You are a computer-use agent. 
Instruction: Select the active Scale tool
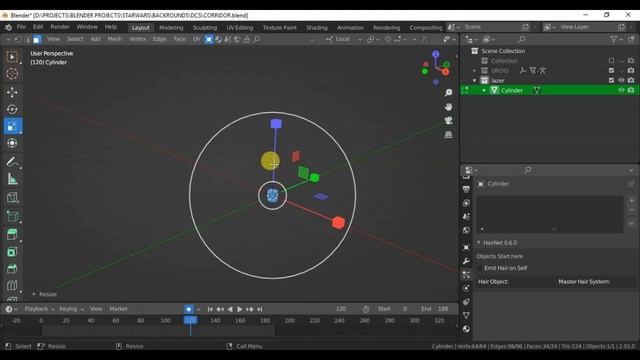12,126
